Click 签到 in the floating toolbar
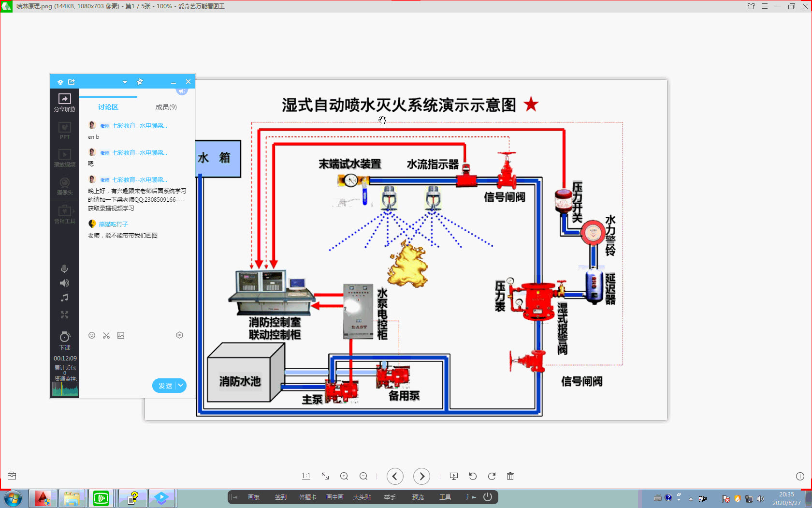The width and height of the screenshot is (812, 508). click(x=281, y=497)
